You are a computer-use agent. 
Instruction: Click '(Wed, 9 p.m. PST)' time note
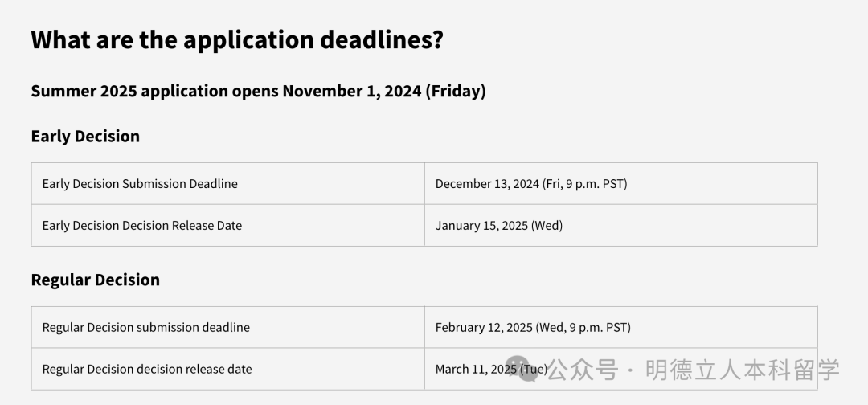584,328
